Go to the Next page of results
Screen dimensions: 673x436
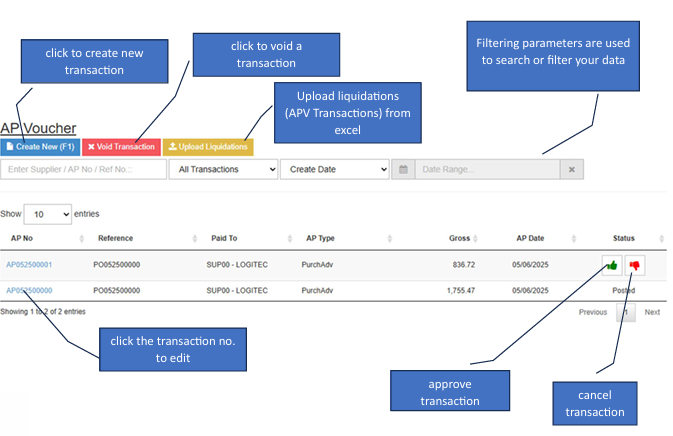tap(652, 312)
